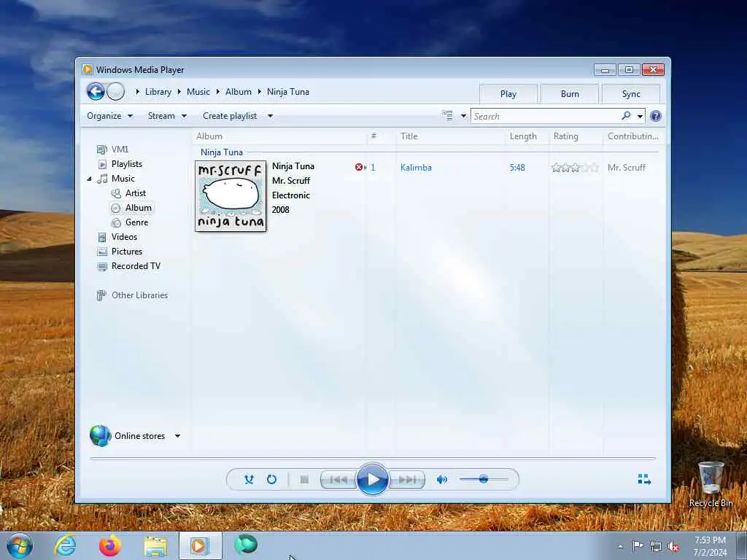Select Music in the breadcrumb
The image size is (747, 560).
198,92
